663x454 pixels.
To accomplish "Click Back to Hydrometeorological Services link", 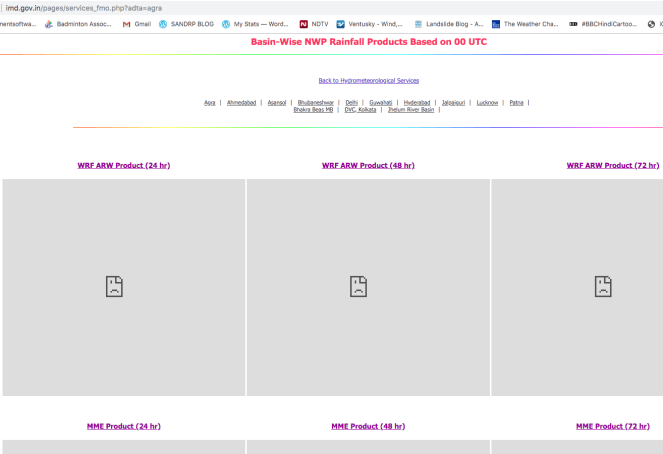I will (368, 80).
